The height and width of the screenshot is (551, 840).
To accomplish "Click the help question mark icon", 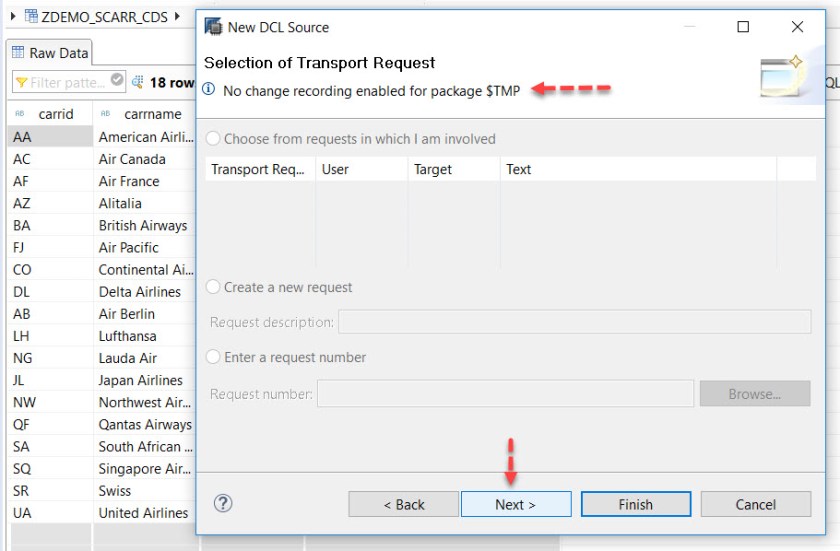I will (223, 503).
